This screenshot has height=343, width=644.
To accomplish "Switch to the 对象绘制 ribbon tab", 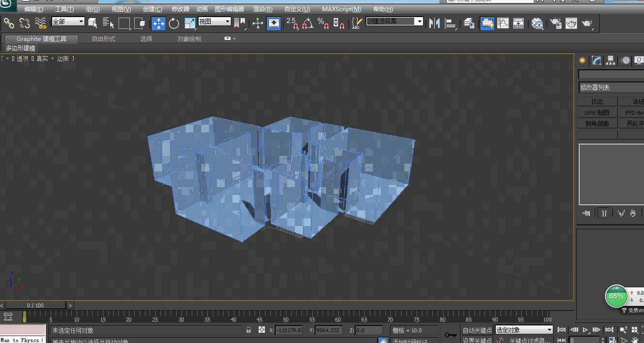I will coord(189,39).
